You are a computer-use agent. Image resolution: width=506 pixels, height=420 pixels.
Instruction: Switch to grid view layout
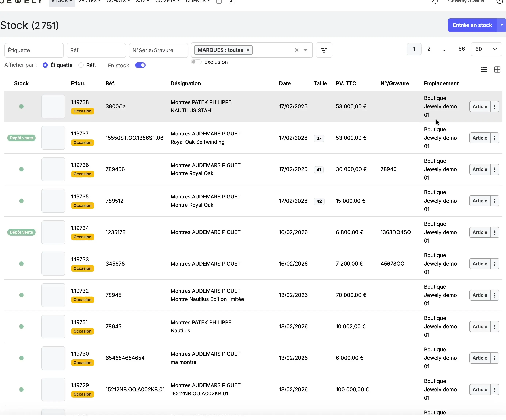pos(497,70)
